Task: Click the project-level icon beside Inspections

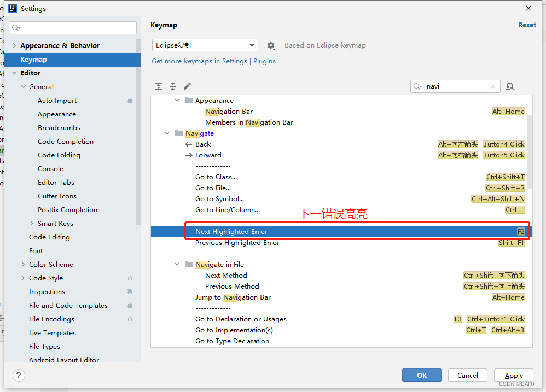Action: [x=130, y=292]
